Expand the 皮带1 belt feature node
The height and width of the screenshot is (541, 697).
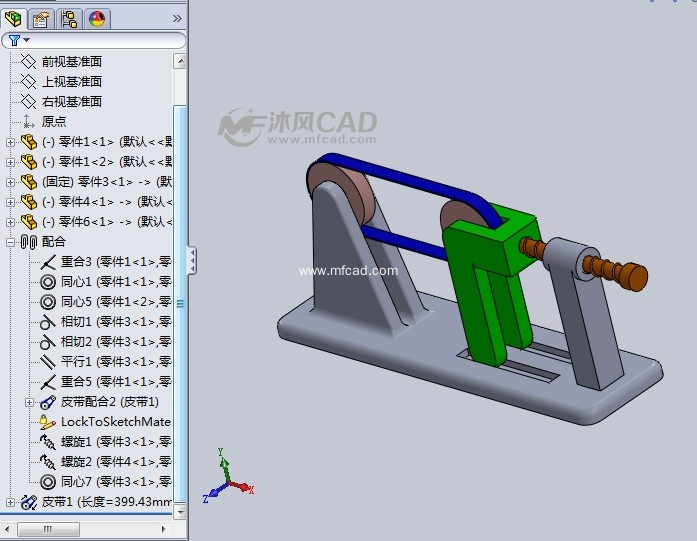[11, 502]
